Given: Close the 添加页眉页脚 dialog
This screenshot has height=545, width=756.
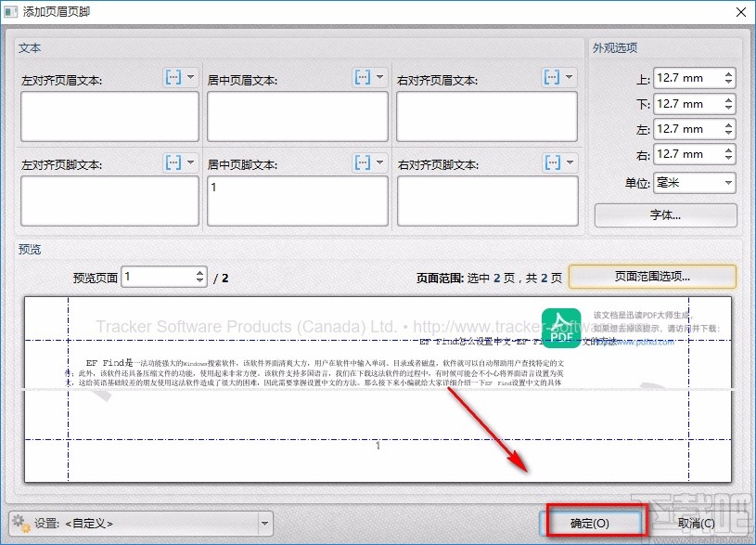Looking at the screenshot, I should coord(741,12).
